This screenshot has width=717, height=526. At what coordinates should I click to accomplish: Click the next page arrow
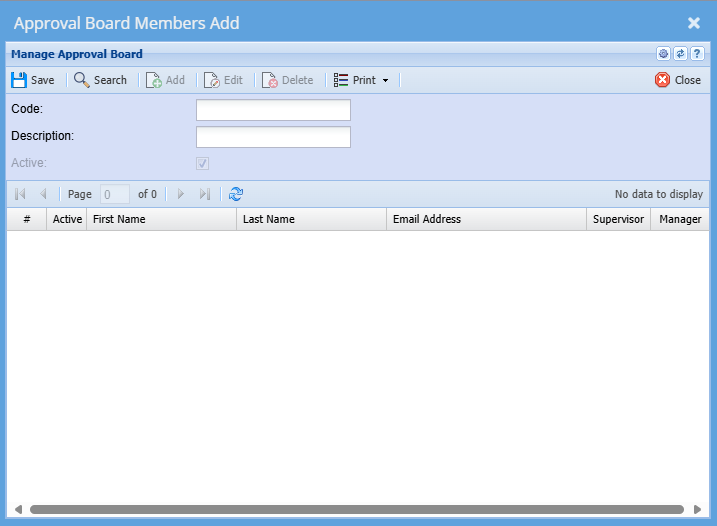[x=181, y=194]
